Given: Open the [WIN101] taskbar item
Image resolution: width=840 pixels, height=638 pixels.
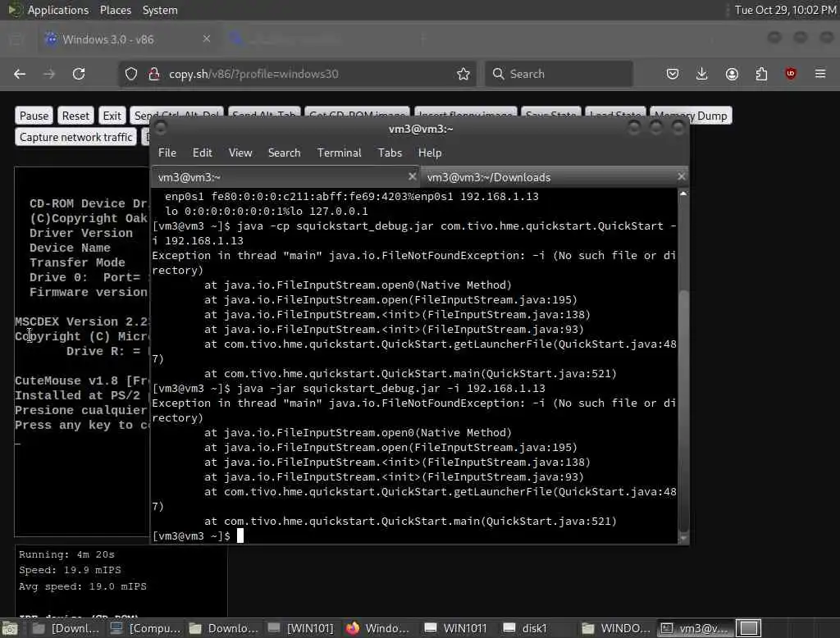Looking at the screenshot, I should point(301,628).
